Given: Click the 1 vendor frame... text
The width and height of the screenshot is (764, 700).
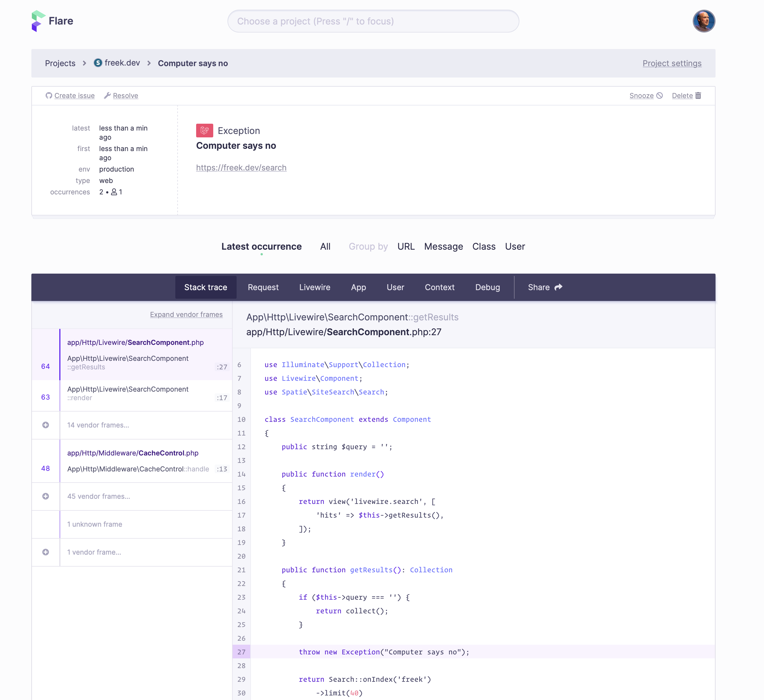Looking at the screenshot, I should pyautogui.click(x=94, y=552).
